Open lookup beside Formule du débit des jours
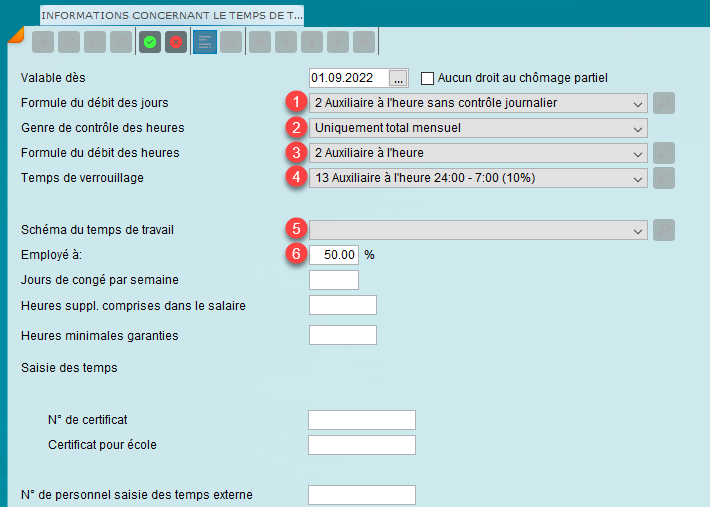This screenshot has height=507, width=710. click(664, 103)
